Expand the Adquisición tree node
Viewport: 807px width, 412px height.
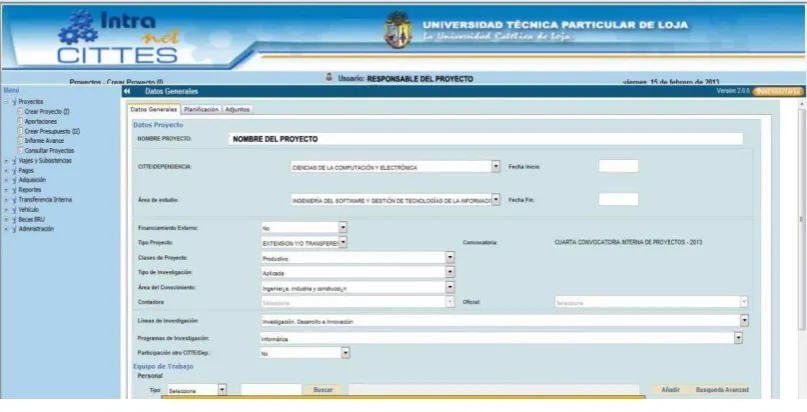click(6, 180)
